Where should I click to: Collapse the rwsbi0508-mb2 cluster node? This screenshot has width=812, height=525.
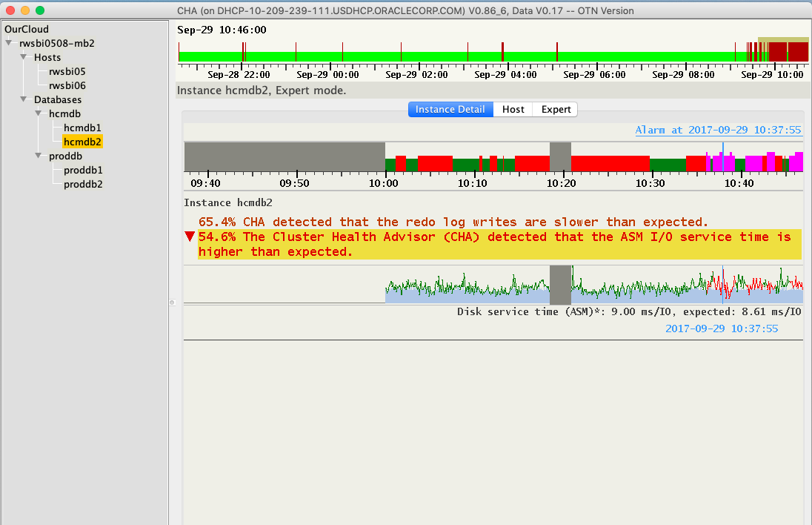9,43
